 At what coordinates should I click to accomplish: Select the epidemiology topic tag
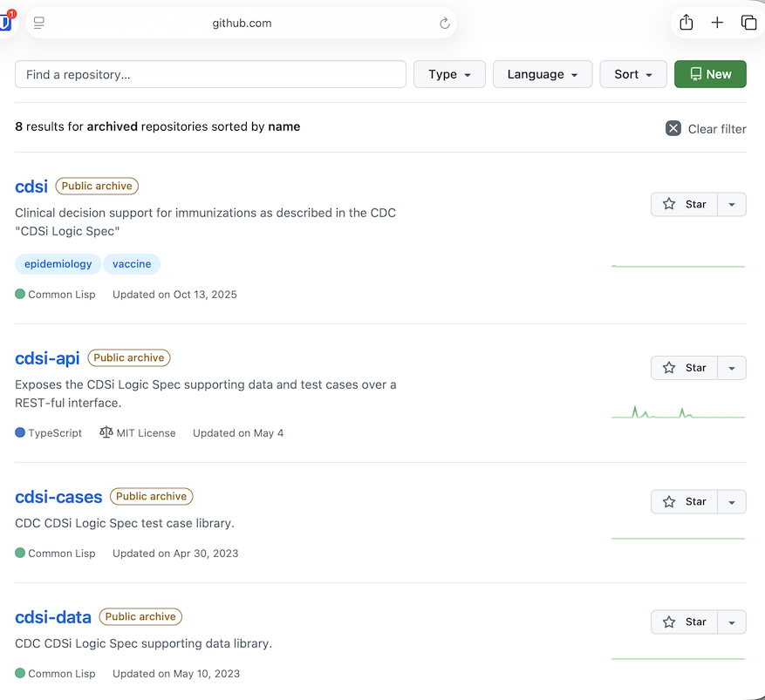(58, 264)
